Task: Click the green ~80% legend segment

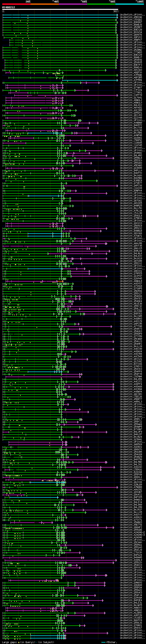Action: pyautogui.click(x=101, y=4)
